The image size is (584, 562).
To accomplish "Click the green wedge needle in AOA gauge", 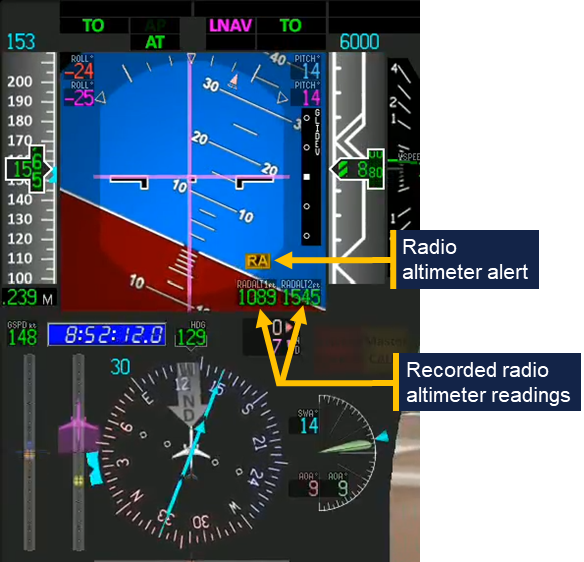I will 346,447.
